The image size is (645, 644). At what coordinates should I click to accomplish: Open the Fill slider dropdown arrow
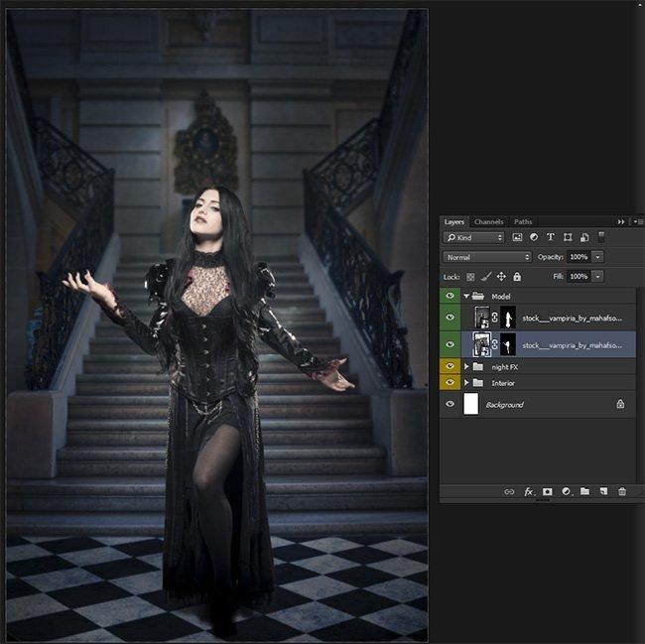coord(597,276)
